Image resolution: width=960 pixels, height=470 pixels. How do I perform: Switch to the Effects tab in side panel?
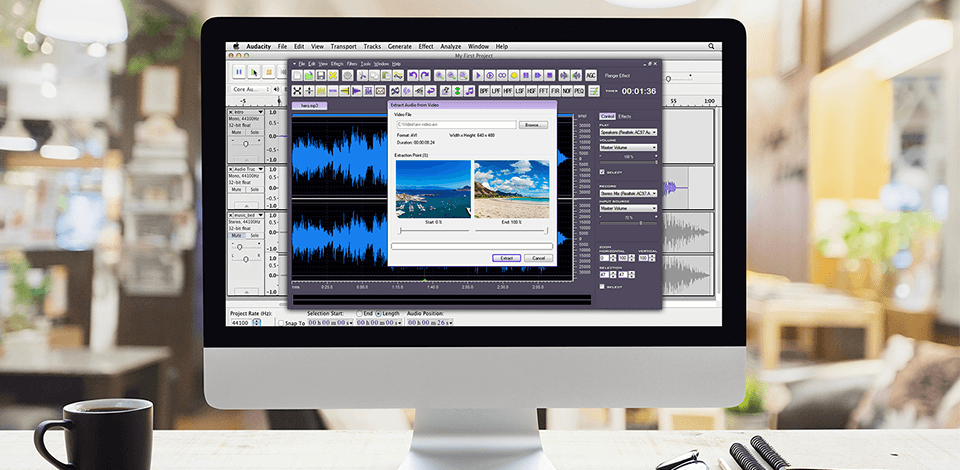(625, 116)
